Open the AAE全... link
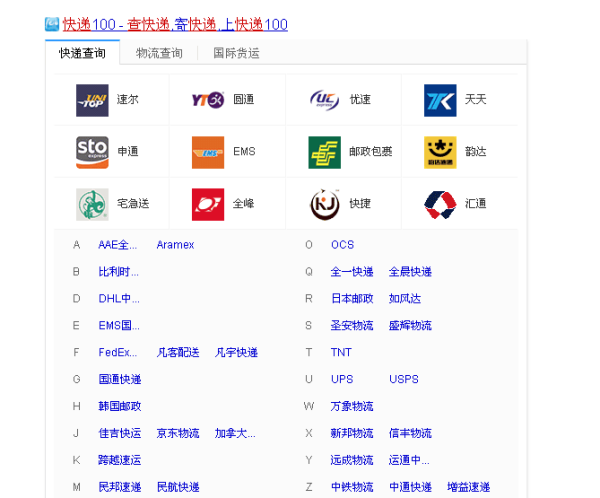 117,245
